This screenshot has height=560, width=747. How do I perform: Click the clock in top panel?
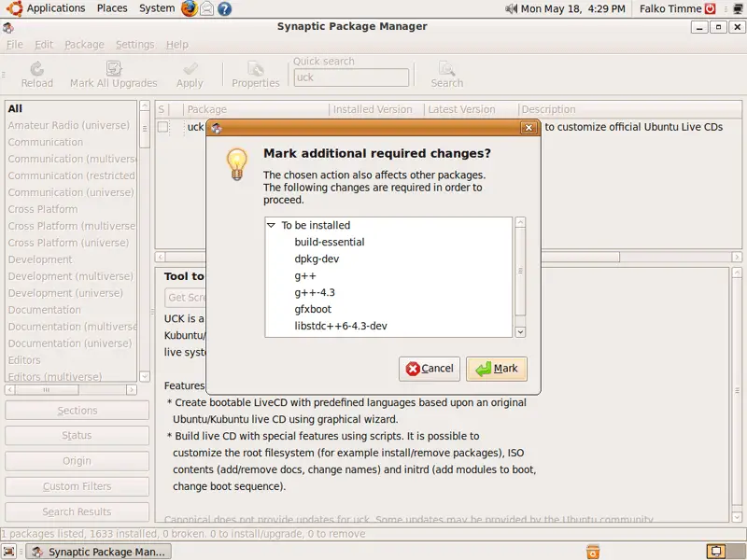pos(573,8)
